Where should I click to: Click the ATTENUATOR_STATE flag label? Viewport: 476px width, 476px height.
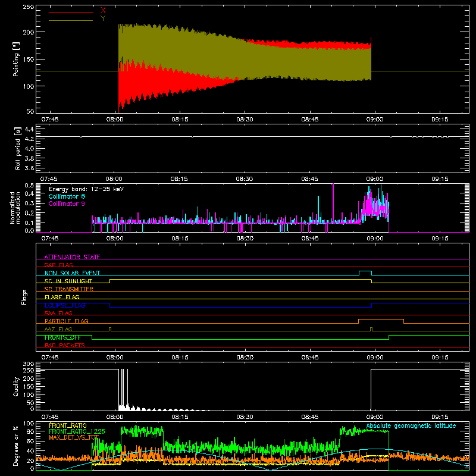(72, 257)
